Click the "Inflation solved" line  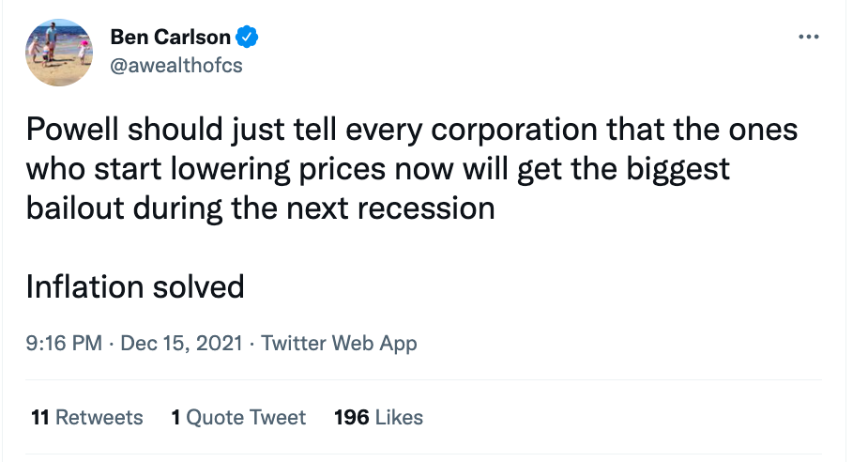coord(135,286)
